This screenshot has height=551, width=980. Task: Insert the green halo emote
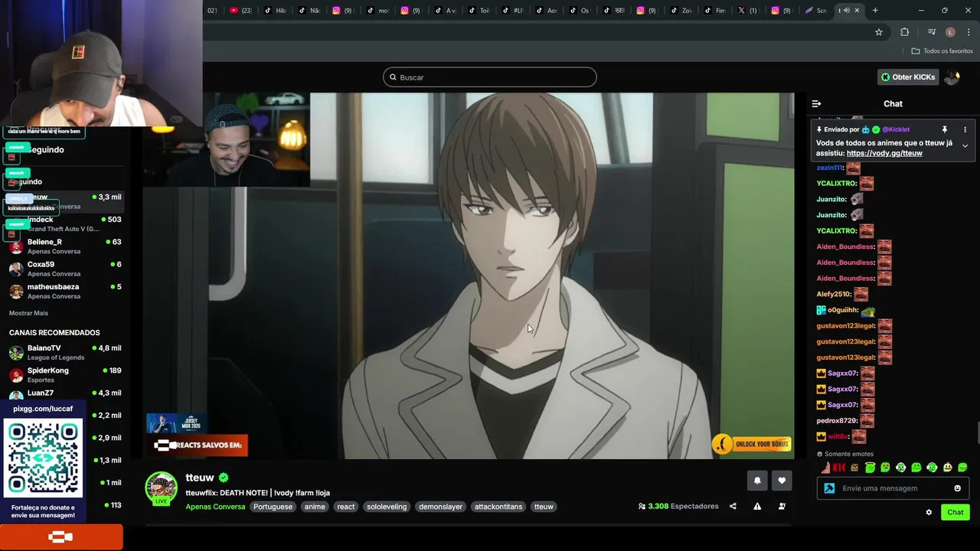point(871,468)
